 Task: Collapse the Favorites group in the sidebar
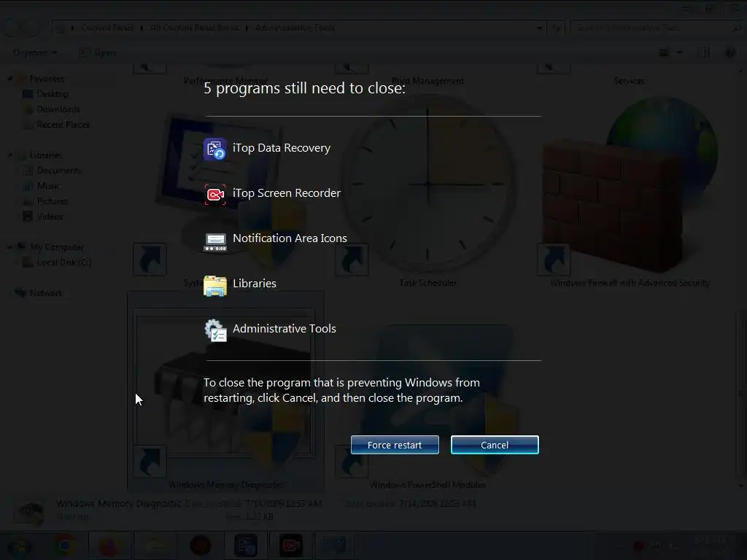point(10,79)
